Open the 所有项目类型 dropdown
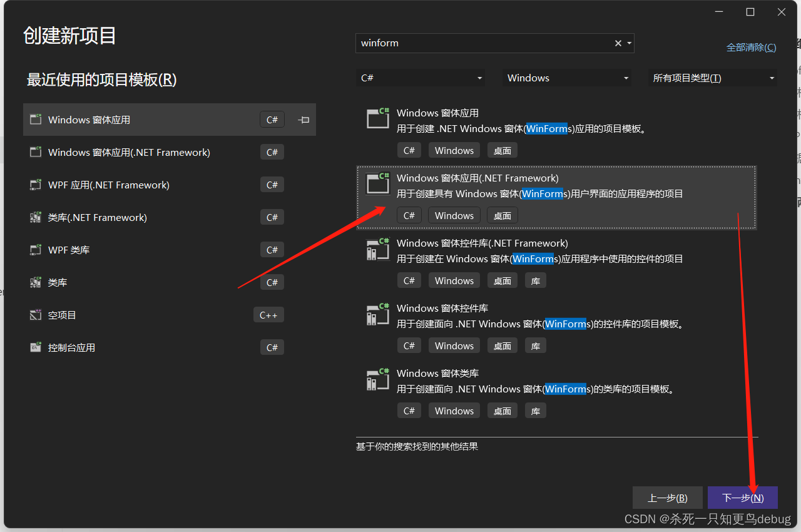 click(712, 78)
